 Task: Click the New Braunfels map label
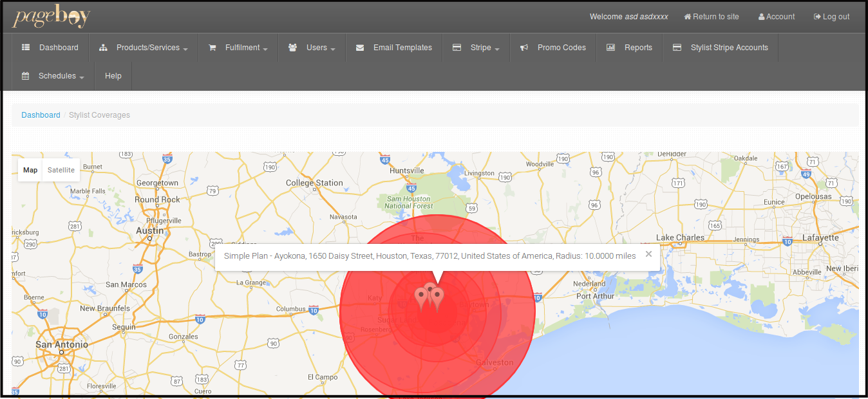coord(105,308)
